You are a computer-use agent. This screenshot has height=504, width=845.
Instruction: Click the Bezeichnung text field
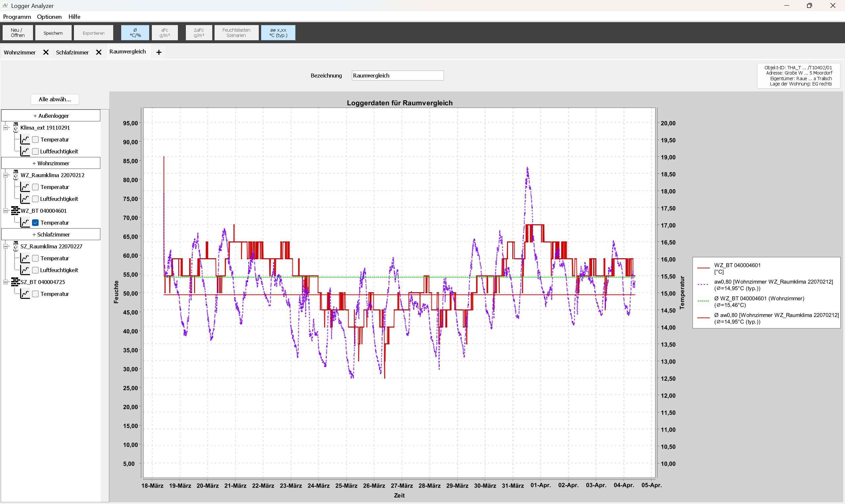(x=397, y=76)
